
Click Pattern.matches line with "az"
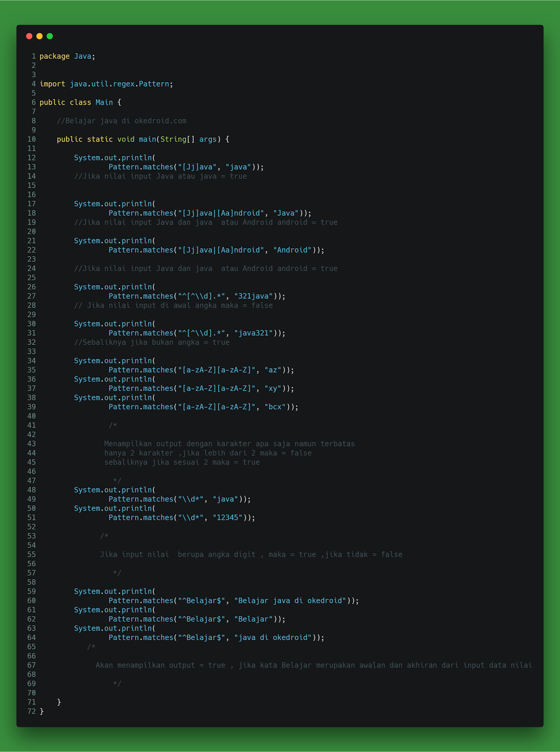click(201, 370)
